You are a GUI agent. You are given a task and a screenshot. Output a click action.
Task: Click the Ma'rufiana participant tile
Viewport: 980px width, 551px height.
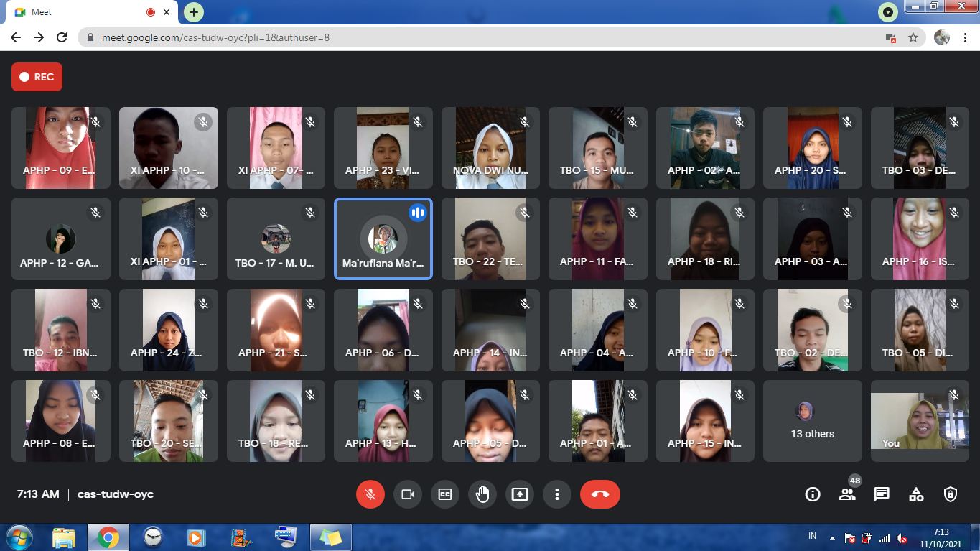(383, 239)
